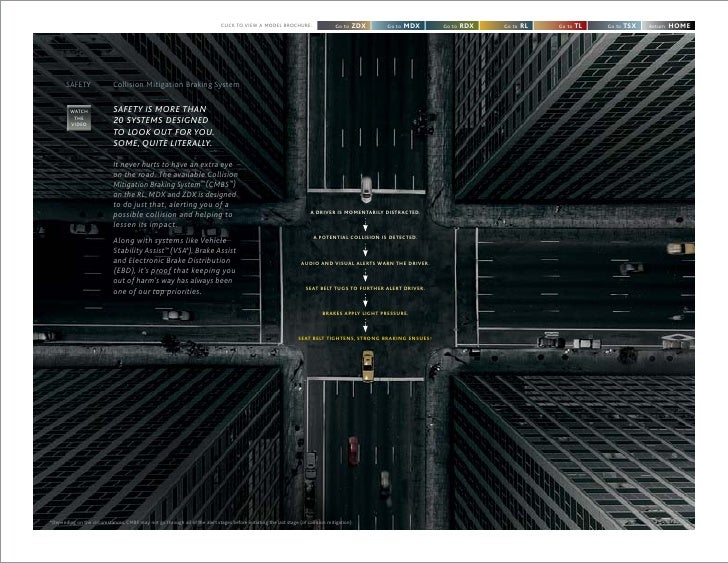Click 'A potential collision is detected' step
728x563 pixels.
(x=365, y=237)
